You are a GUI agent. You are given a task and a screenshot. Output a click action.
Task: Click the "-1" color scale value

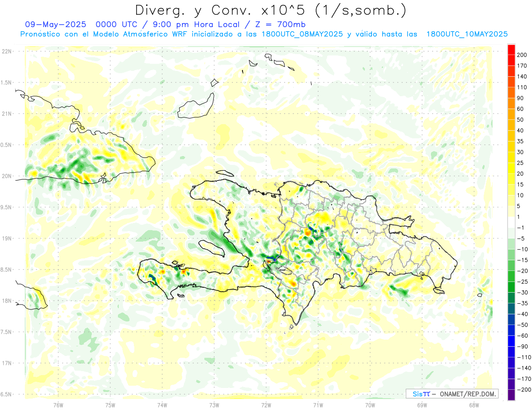tap(521, 228)
